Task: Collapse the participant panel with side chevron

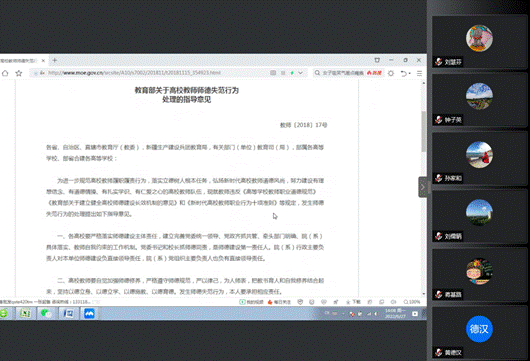Action: pyautogui.click(x=423, y=187)
